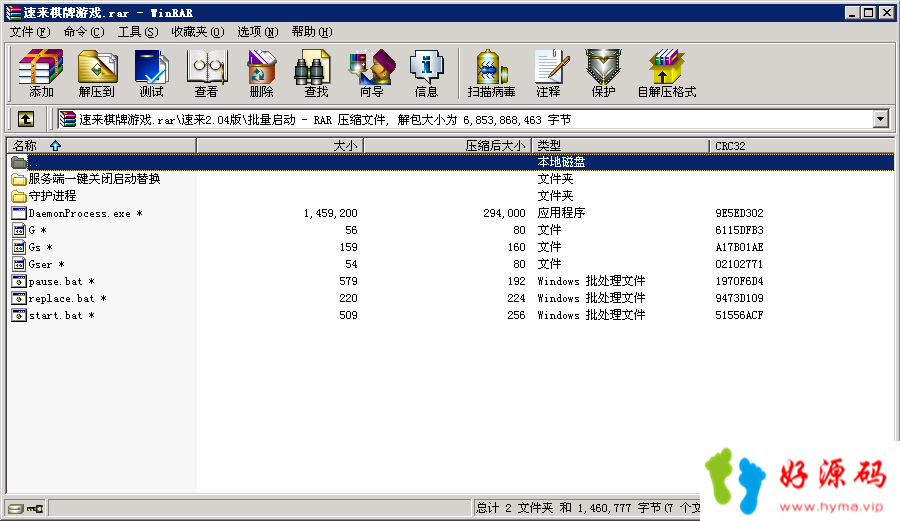The height and width of the screenshot is (521, 900).
Task: Click 本地磁盘 type in top row
Action: 561,162
